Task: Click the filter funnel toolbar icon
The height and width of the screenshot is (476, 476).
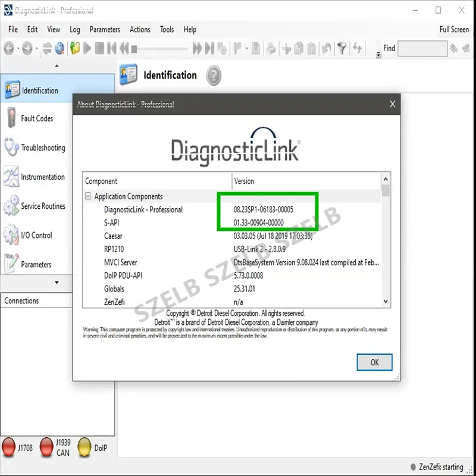Action: (x=342, y=48)
